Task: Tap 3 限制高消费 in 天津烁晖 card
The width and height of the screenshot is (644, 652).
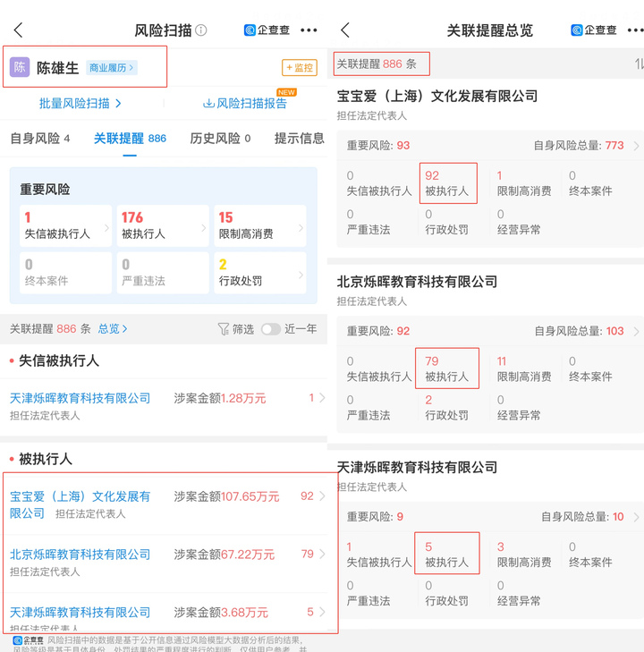Action: coord(524,554)
